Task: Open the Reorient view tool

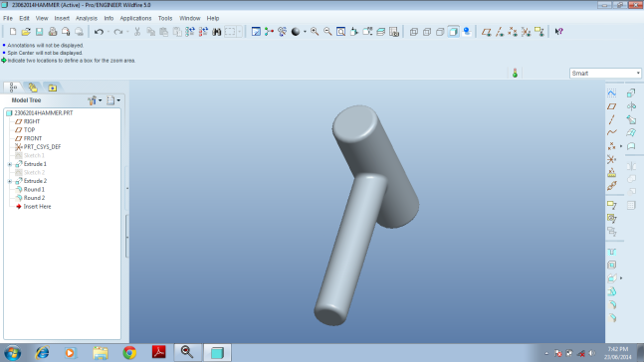Action: coord(354,32)
